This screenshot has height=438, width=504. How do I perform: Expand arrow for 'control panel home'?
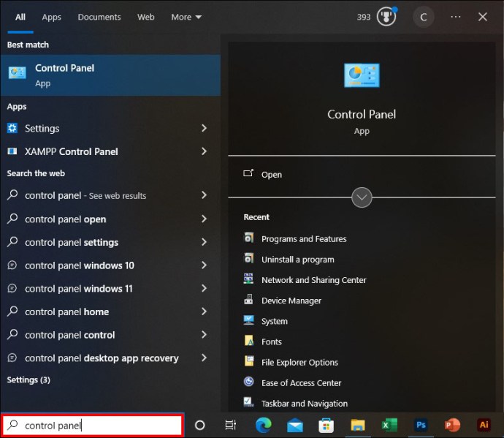tap(204, 311)
